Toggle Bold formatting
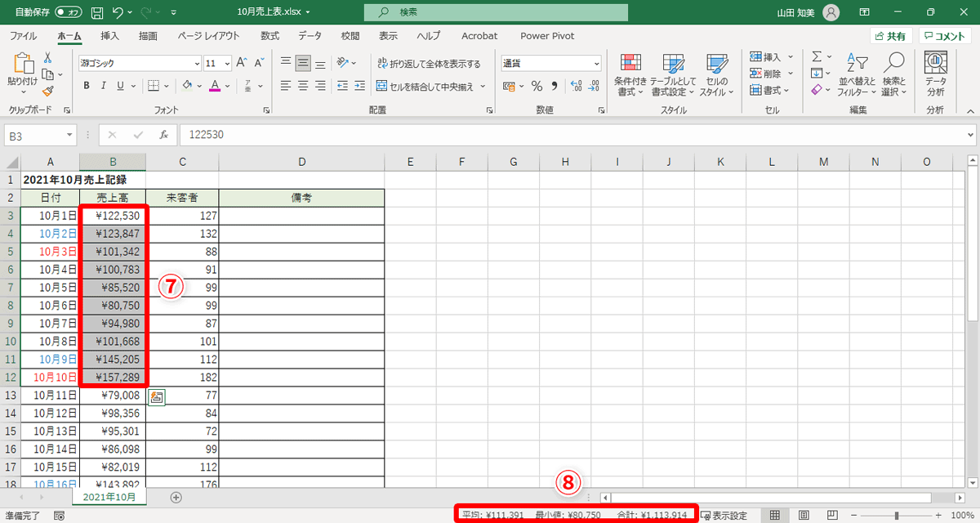The height and width of the screenshot is (523, 980). point(86,86)
